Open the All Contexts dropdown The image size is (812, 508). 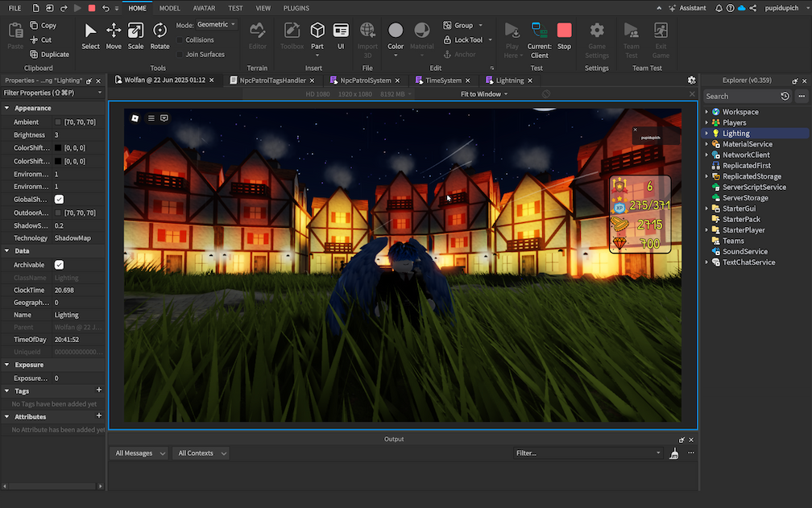(x=201, y=453)
